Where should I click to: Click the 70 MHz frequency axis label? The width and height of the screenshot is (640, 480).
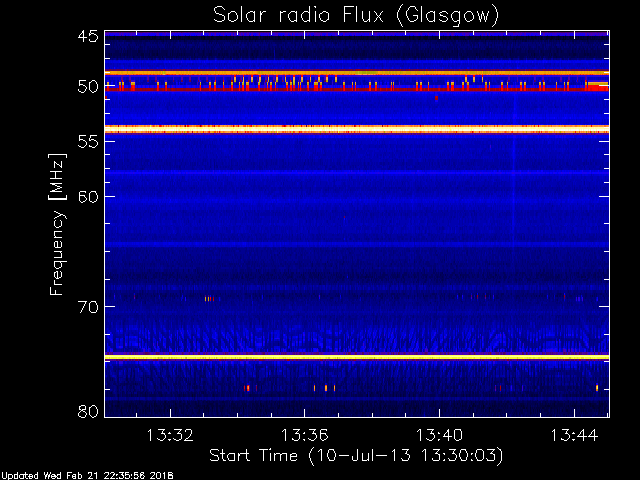[88, 307]
